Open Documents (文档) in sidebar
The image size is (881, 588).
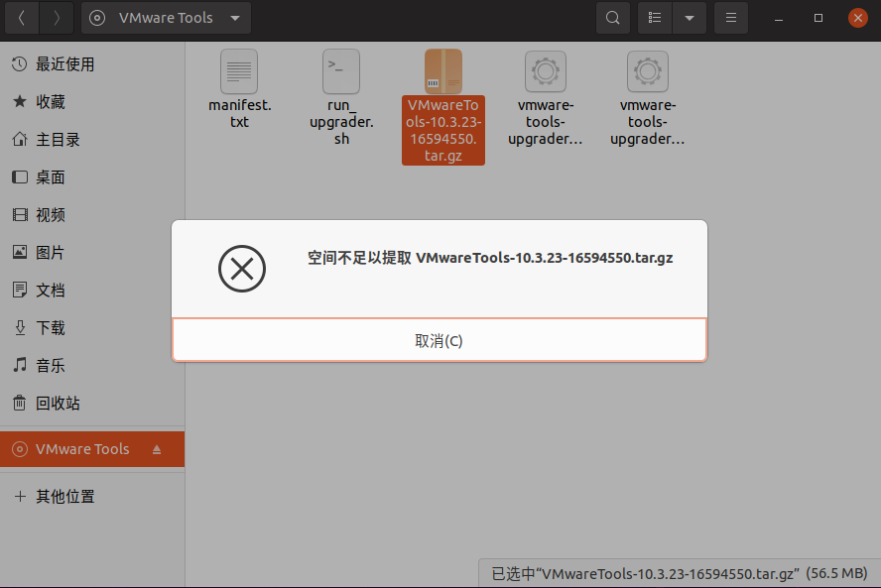[92, 291]
